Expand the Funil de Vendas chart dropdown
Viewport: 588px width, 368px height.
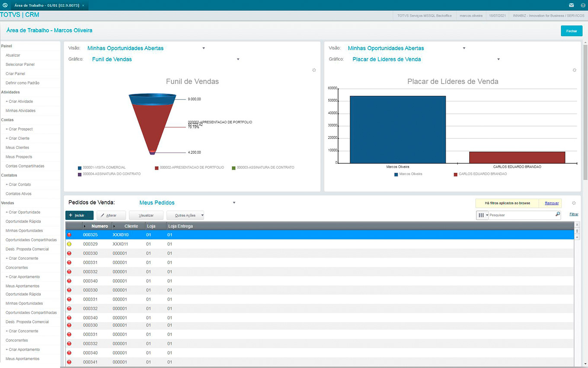[238, 59]
